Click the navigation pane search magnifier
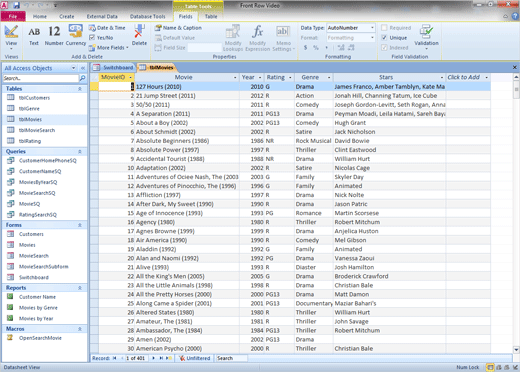This screenshot has height=372, width=520. pyautogui.click(x=82, y=78)
